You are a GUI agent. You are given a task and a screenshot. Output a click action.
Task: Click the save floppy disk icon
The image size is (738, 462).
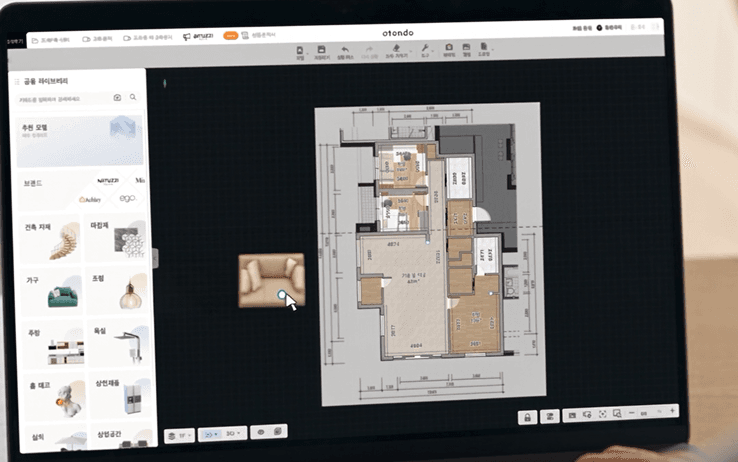321,50
